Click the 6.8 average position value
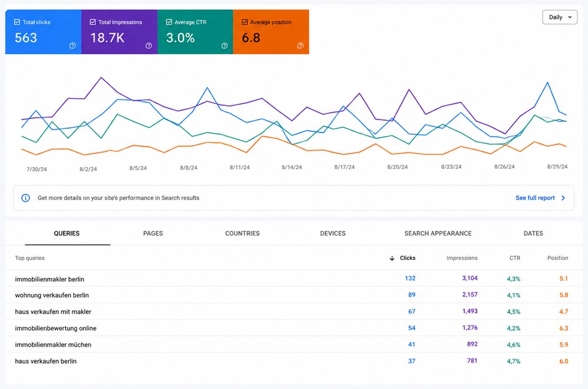 coord(251,38)
